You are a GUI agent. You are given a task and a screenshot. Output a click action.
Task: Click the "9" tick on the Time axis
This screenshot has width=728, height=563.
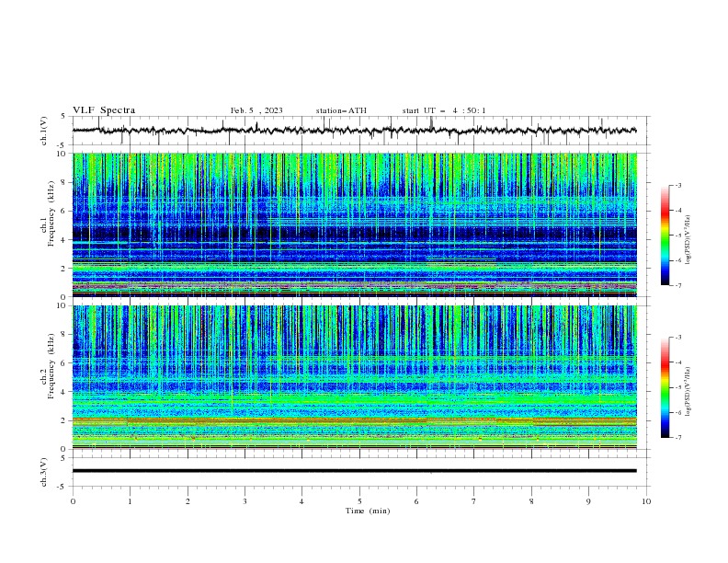coord(588,501)
